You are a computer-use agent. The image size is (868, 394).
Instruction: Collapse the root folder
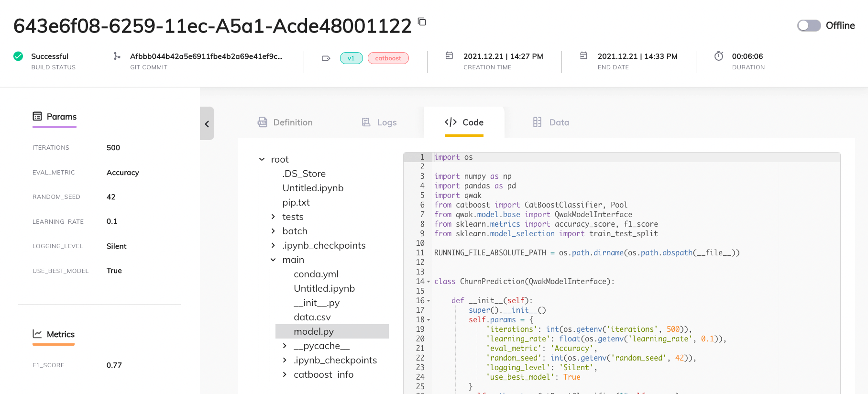click(x=262, y=159)
